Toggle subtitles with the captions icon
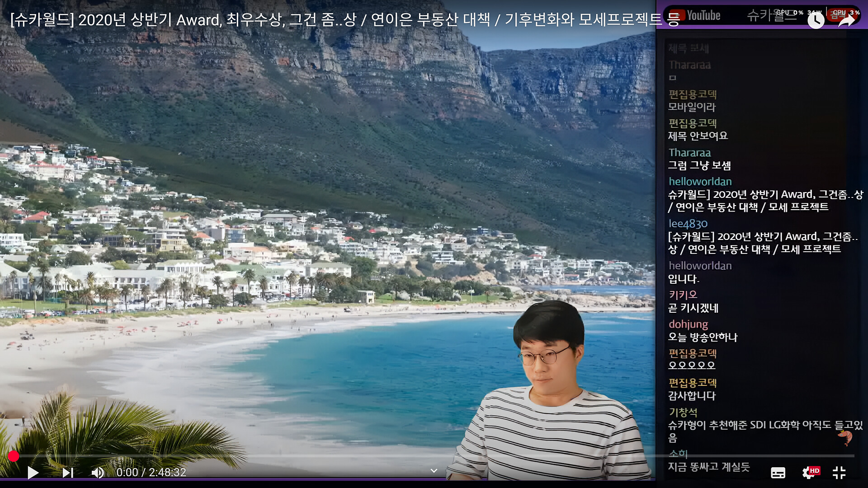 (x=778, y=473)
